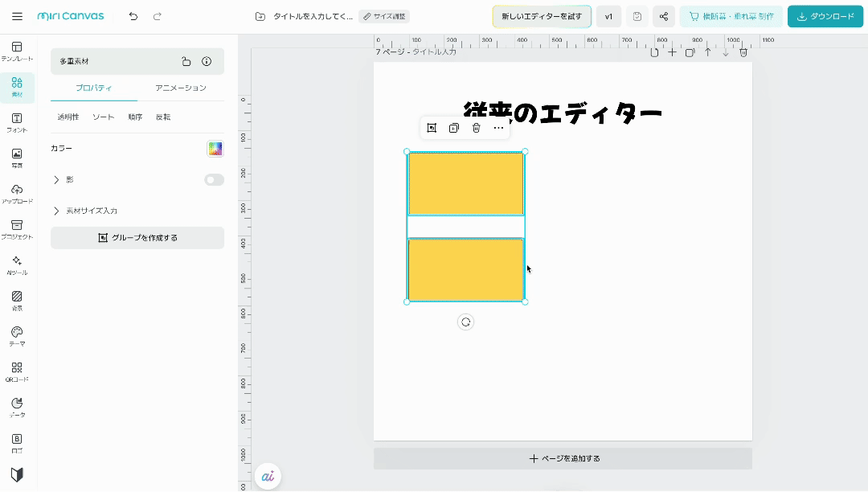Image resolution: width=868 pixels, height=492 pixels.
Task: Open the 反転 (flip) option
Action: coord(162,117)
